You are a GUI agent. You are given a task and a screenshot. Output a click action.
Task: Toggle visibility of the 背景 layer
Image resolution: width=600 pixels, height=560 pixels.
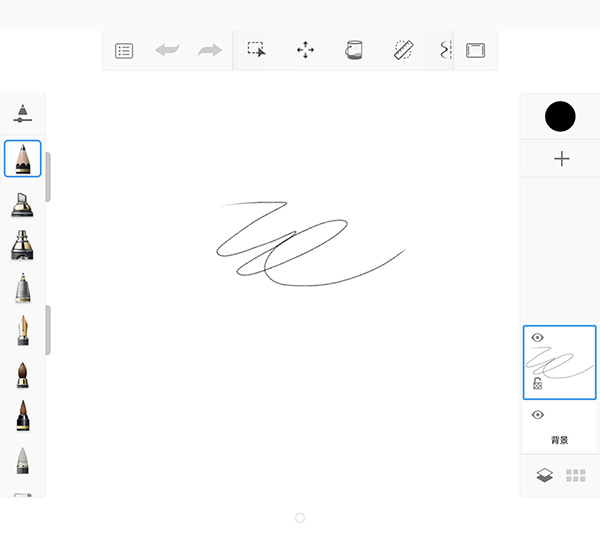point(537,415)
